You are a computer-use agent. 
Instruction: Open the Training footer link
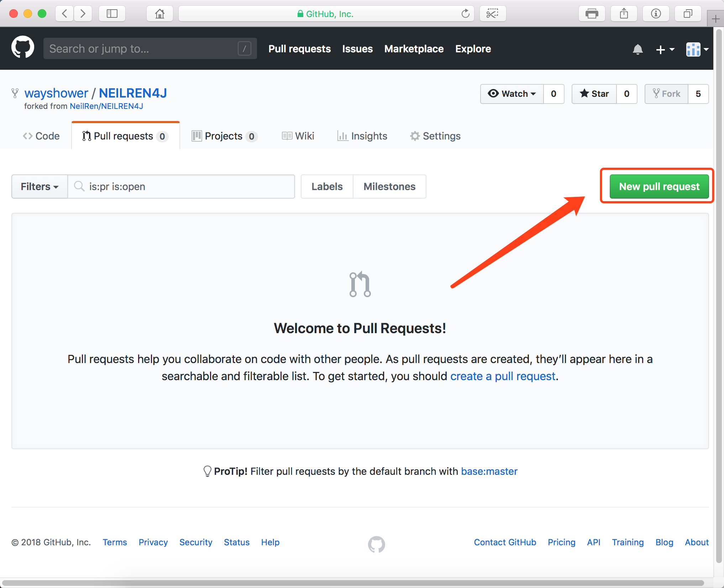pos(628,542)
